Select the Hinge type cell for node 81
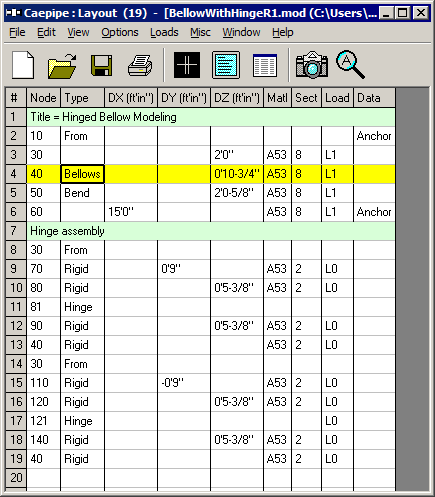This screenshot has height=497, width=435. (x=82, y=307)
